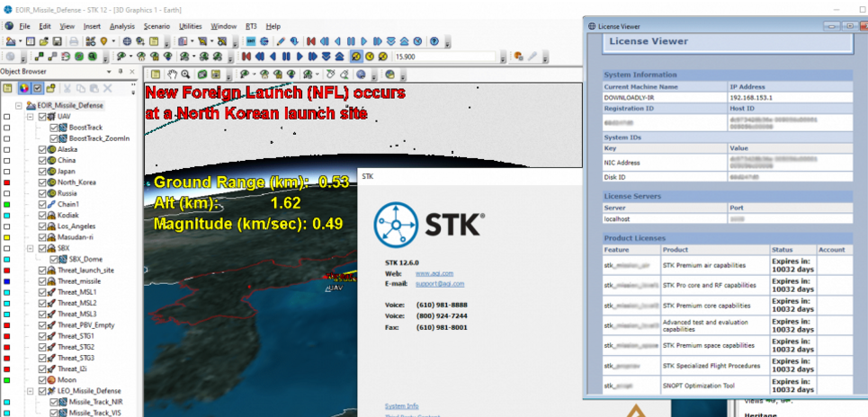
Task: Open the System Info link in STK dialog
Action: (x=402, y=406)
